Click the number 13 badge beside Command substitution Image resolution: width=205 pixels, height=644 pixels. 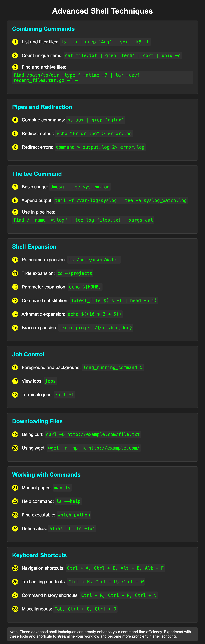(x=15, y=301)
